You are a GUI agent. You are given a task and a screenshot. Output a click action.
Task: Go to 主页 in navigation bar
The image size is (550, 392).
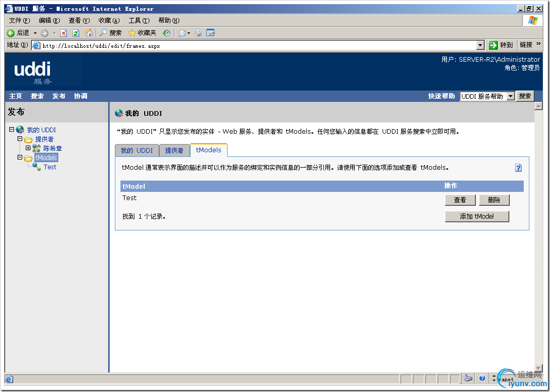click(x=15, y=96)
